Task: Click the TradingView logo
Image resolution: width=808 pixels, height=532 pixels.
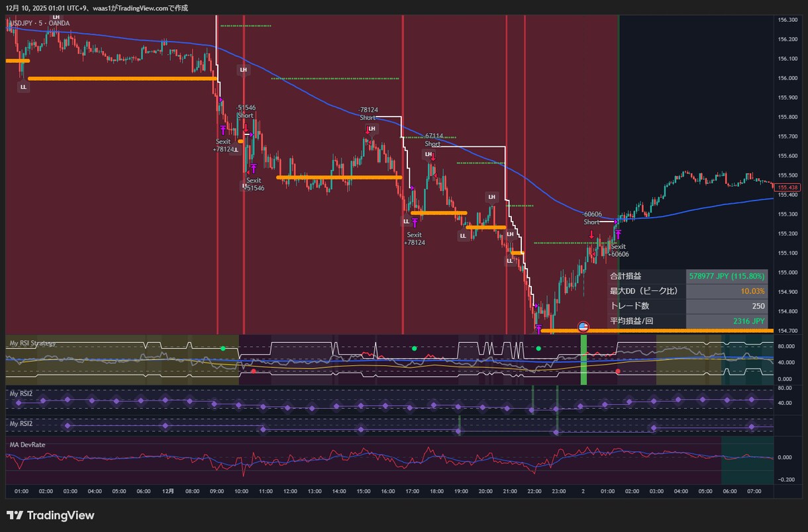Action: pos(50,515)
